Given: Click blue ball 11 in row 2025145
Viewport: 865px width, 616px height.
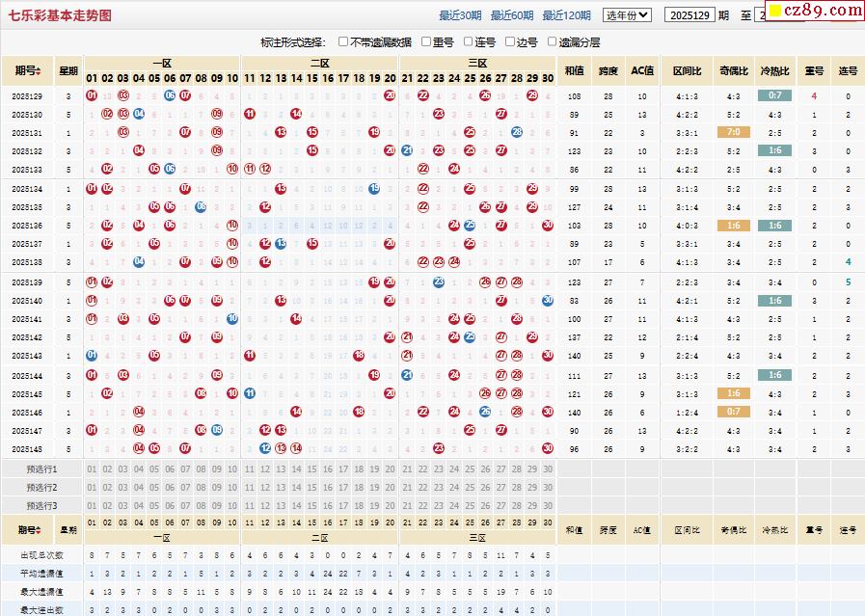Looking at the screenshot, I should tap(250, 393).
